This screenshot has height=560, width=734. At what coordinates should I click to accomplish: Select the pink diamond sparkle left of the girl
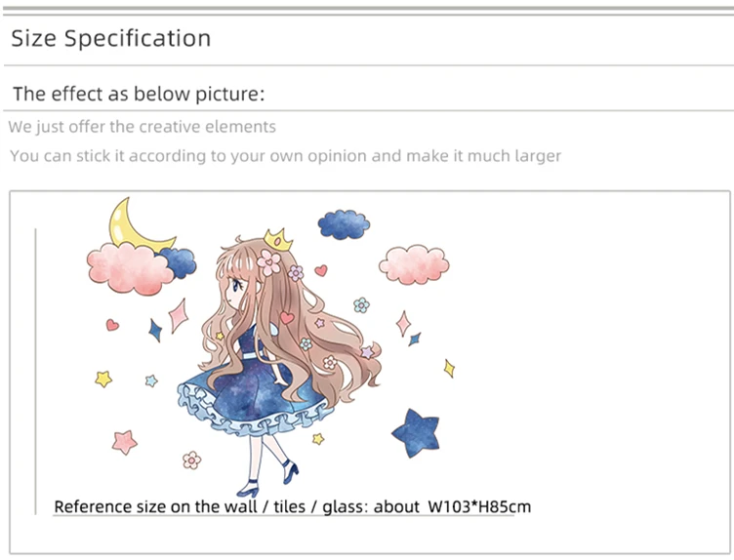(x=179, y=316)
